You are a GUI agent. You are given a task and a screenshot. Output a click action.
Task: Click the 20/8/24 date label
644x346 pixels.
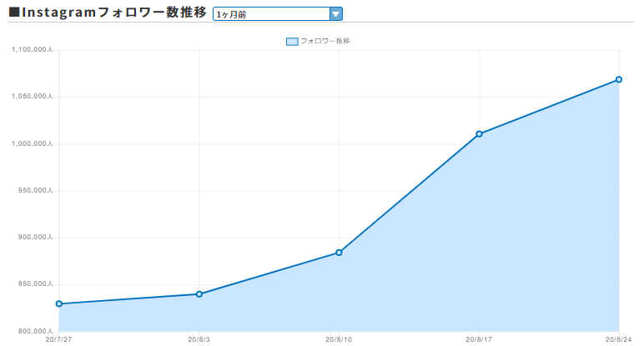[618, 339]
